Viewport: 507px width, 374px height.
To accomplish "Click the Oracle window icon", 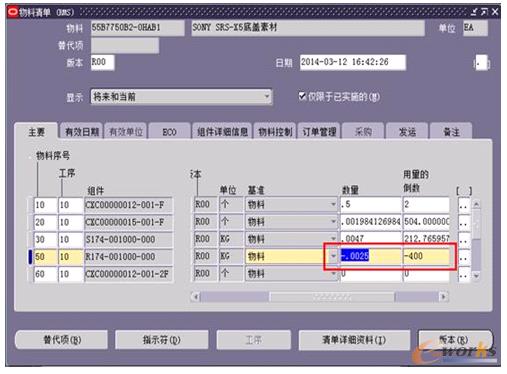I will 13,12.
